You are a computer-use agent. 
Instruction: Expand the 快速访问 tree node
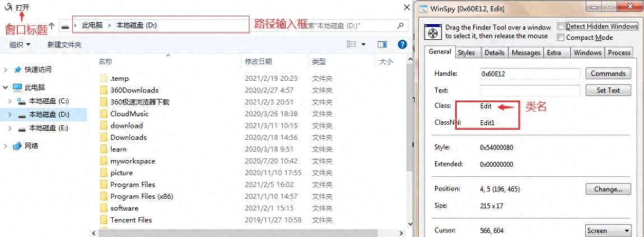pyautogui.click(x=6, y=70)
